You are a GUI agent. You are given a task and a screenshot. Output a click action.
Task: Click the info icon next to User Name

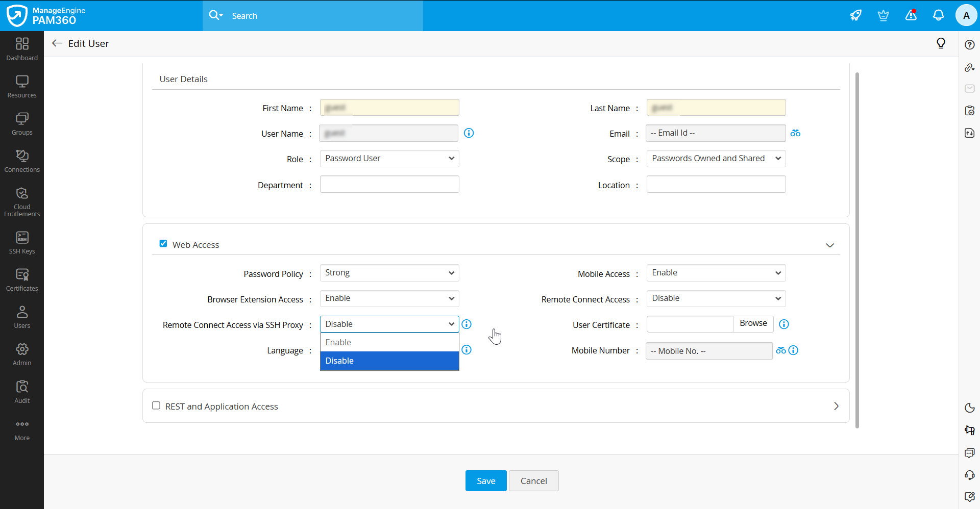click(x=469, y=133)
